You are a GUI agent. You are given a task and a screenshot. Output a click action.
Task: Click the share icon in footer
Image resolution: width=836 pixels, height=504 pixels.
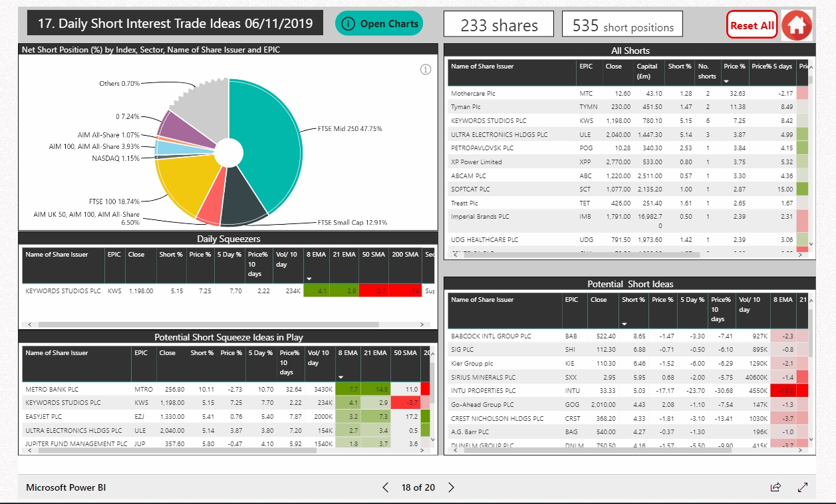click(775, 487)
